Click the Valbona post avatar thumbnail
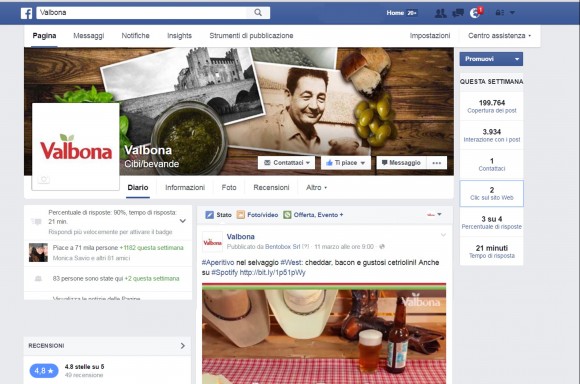The width and height of the screenshot is (580, 384). 212,242
